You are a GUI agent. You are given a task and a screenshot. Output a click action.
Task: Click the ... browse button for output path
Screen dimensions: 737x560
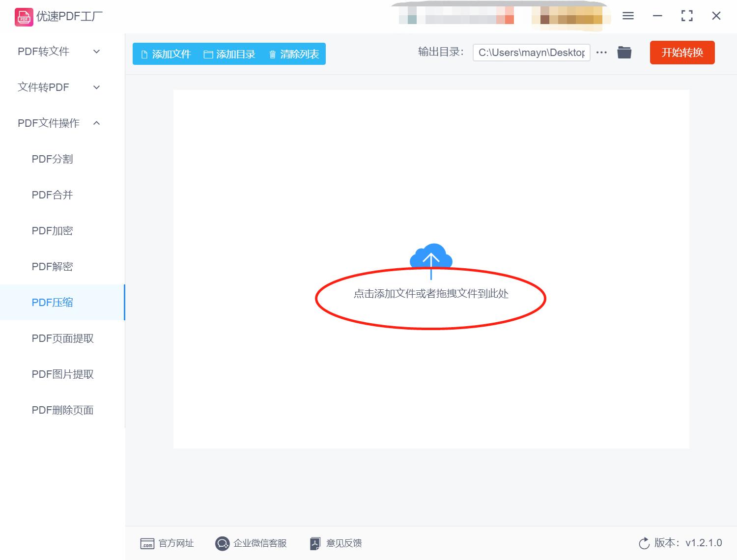(601, 52)
